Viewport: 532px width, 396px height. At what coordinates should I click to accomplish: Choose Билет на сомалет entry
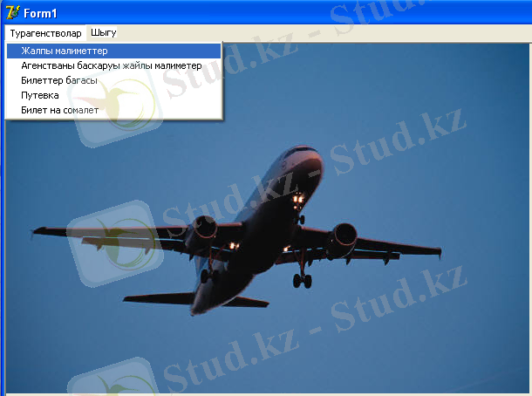point(113,110)
